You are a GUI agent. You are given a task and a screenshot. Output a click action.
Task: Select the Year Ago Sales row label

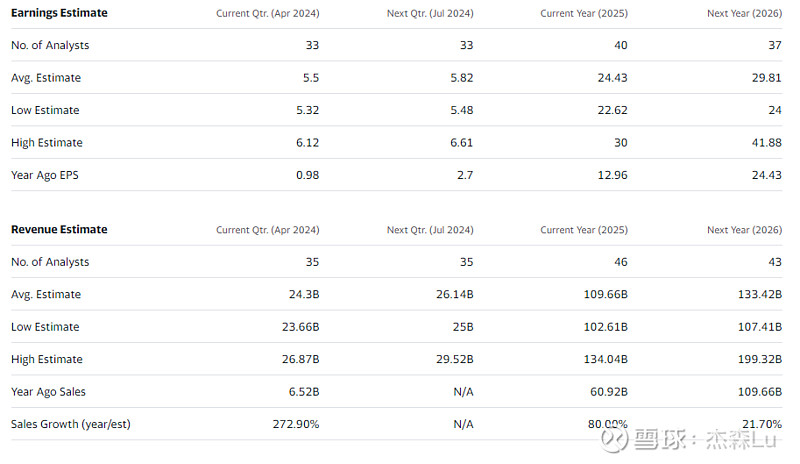(x=48, y=392)
